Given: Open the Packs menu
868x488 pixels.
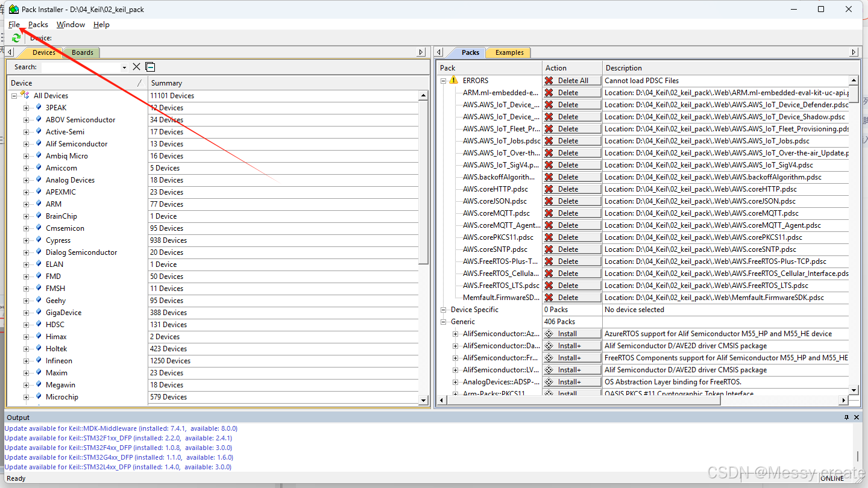Looking at the screenshot, I should point(38,25).
